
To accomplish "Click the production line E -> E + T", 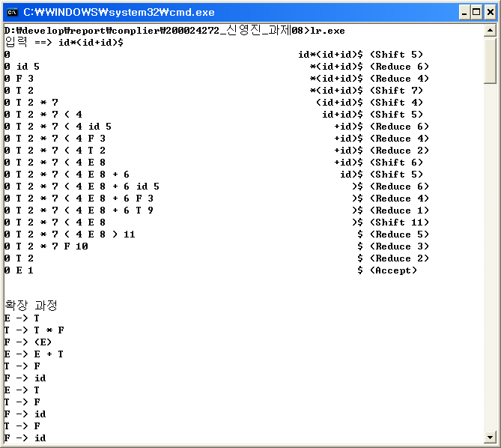I will point(34,354).
